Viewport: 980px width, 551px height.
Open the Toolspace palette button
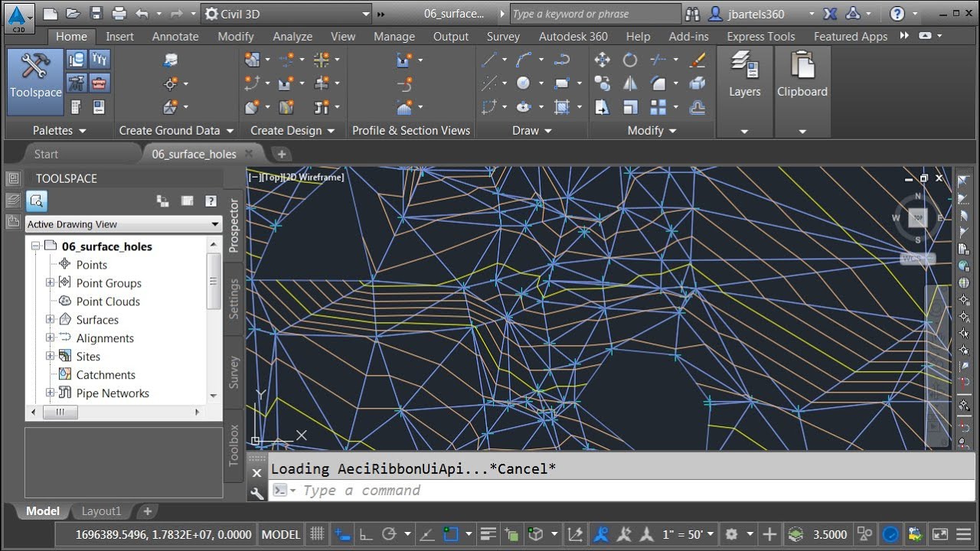tap(35, 80)
